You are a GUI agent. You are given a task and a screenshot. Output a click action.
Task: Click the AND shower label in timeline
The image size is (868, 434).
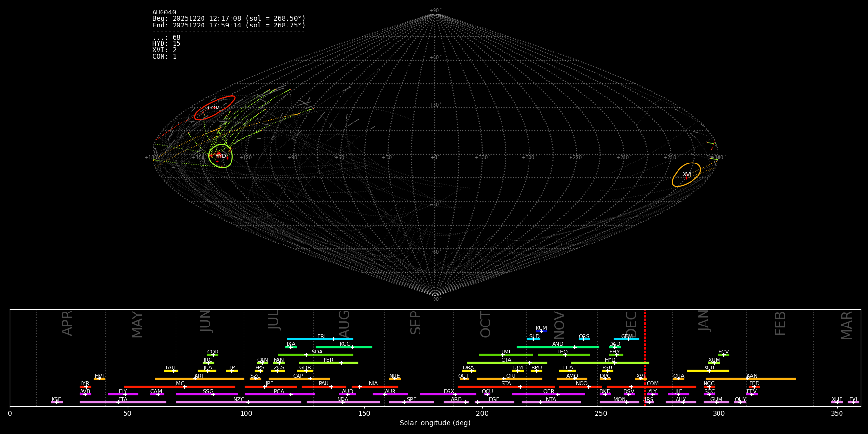coord(558,344)
